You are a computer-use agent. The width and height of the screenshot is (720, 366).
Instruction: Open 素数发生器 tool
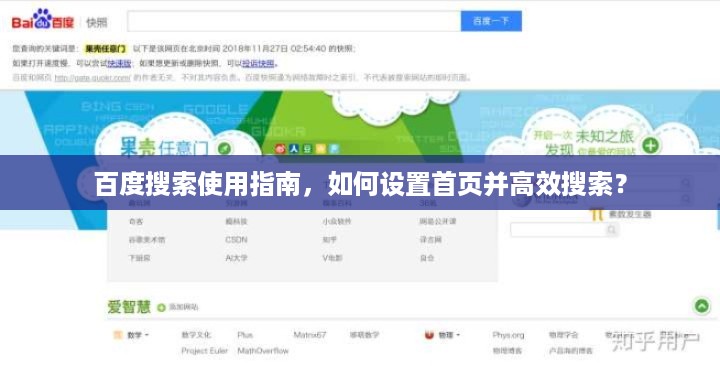[630, 214]
